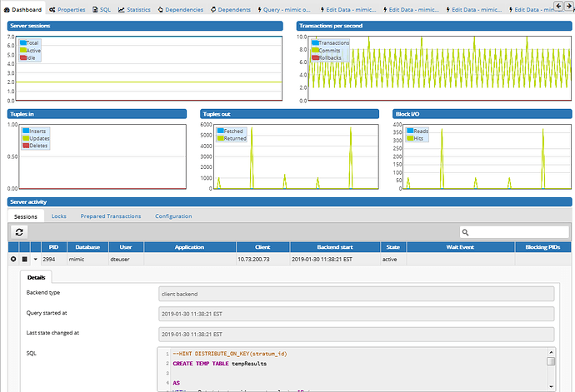Image resolution: width=575 pixels, height=392 pixels.
Task: Click the Transactions legend swatch
Action: pos(315,42)
